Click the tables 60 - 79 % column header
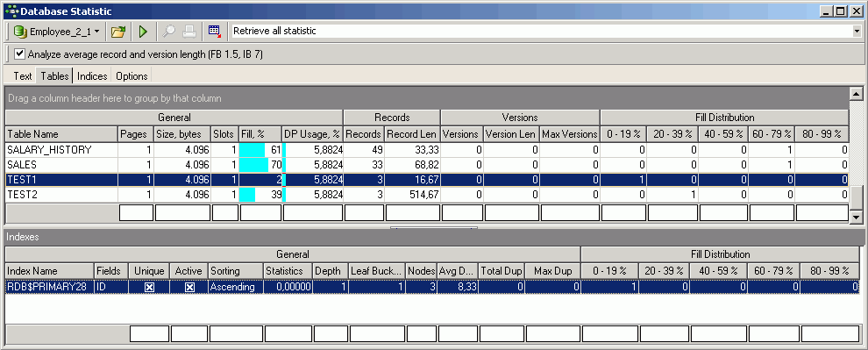Viewport: 868px width, 350px height. tap(772, 134)
